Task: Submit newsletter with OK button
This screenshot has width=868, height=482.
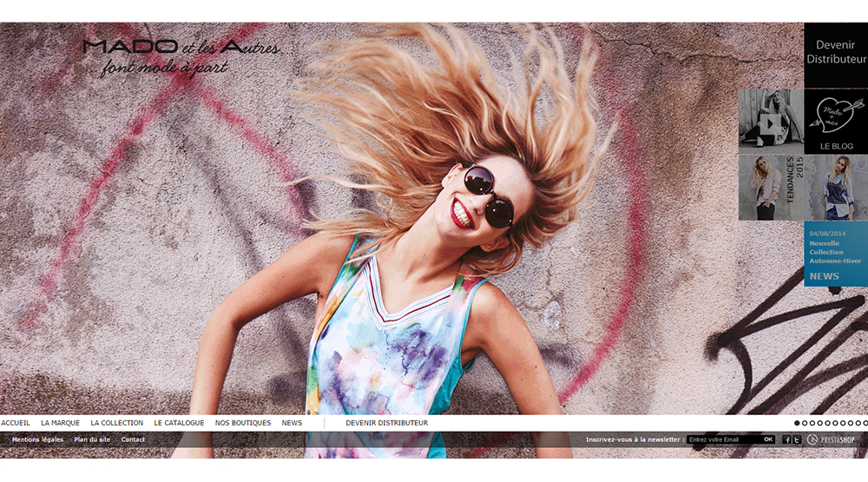Action: (768, 439)
